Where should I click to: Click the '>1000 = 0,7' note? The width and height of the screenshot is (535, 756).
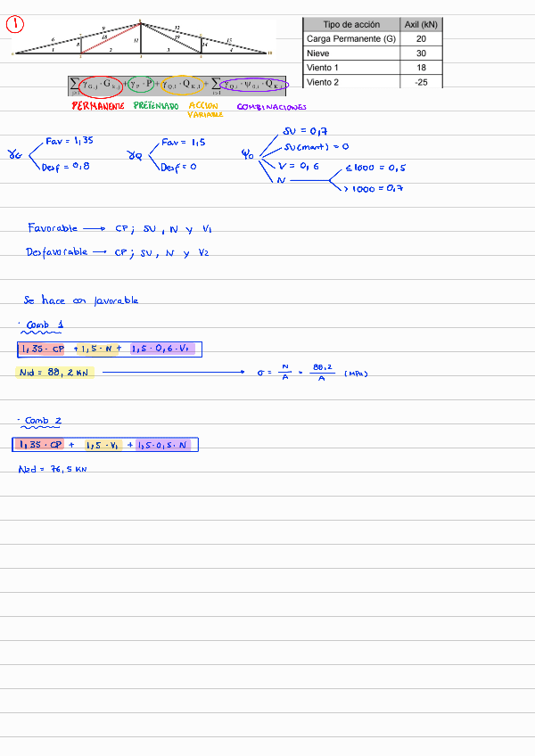[x=374, y=188]
